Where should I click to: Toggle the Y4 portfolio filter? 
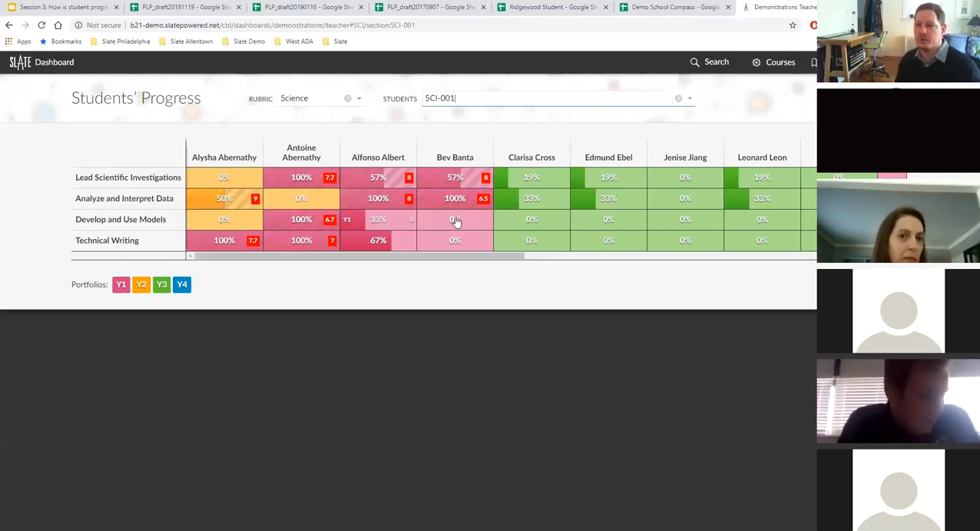point(182,284)
